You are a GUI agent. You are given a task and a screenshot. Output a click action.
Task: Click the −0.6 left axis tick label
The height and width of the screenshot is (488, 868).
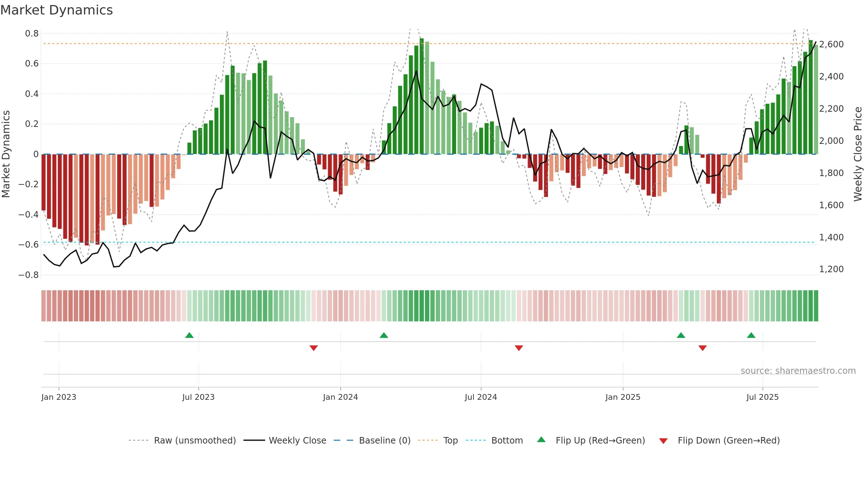pos(29,245)
